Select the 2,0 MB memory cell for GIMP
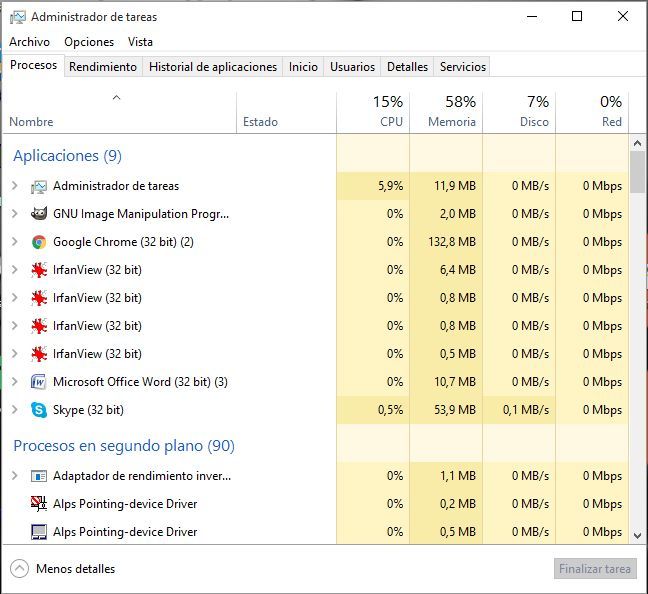 click(x=446, y=214)
